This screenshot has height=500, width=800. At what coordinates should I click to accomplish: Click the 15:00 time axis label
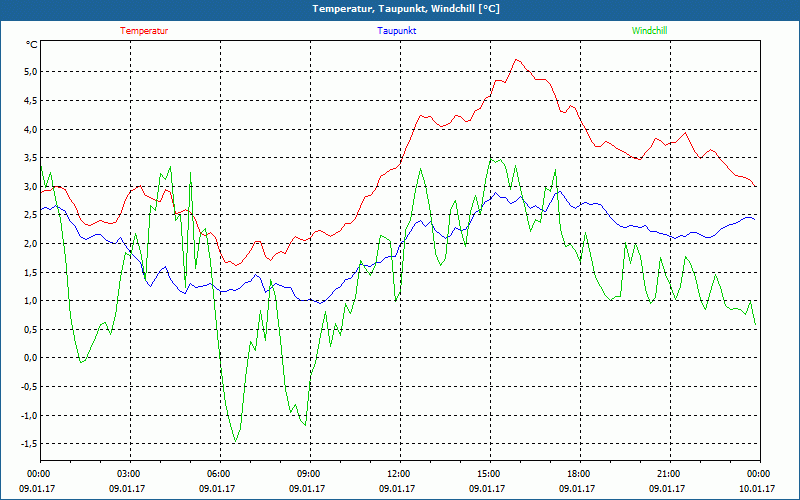[x=490, y=474]
